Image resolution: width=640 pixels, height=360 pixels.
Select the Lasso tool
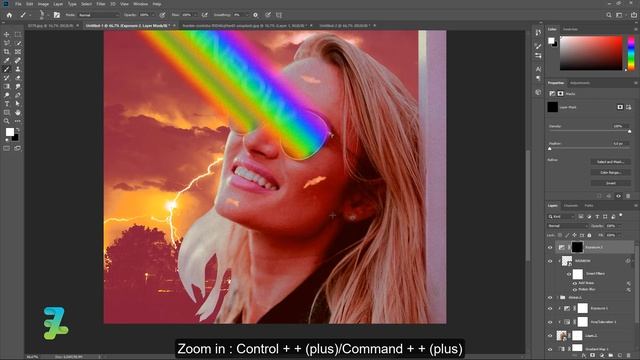7,43
